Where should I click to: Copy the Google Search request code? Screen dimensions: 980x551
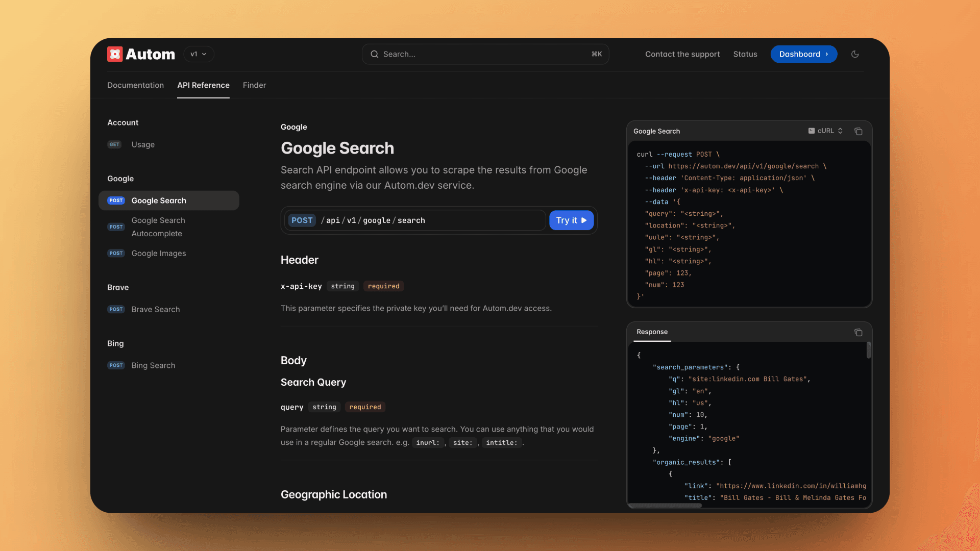tap(859, 131)
